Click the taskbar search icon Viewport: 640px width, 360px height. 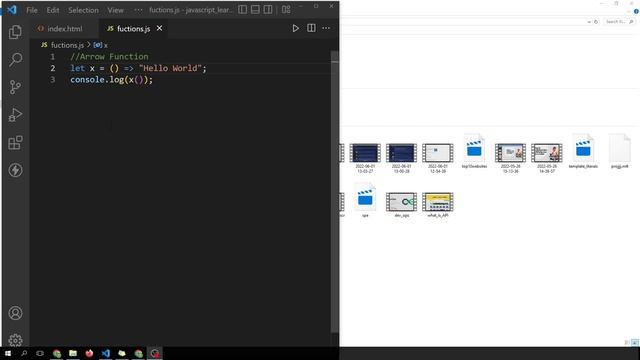click(x=24, y=353)
